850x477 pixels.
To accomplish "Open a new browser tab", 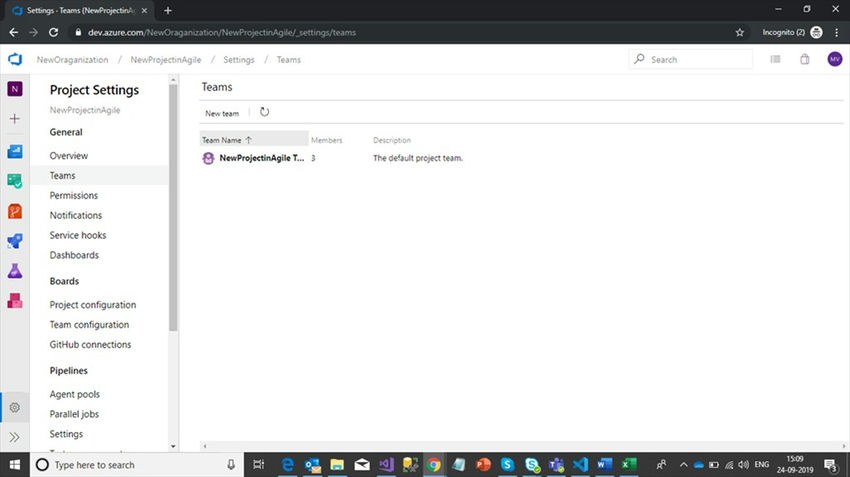I will point(168,10).
